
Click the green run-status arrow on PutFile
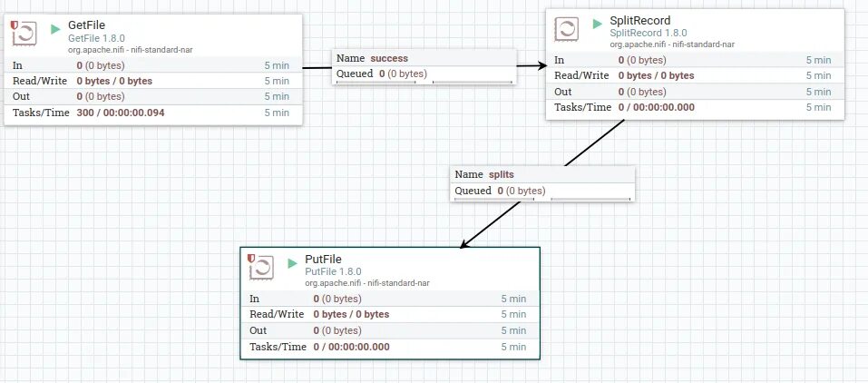pos(292,263)
